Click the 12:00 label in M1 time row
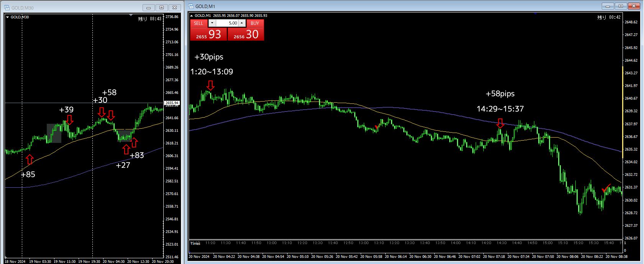The height and width of the screenshot is (264, 644). (271, 243)
